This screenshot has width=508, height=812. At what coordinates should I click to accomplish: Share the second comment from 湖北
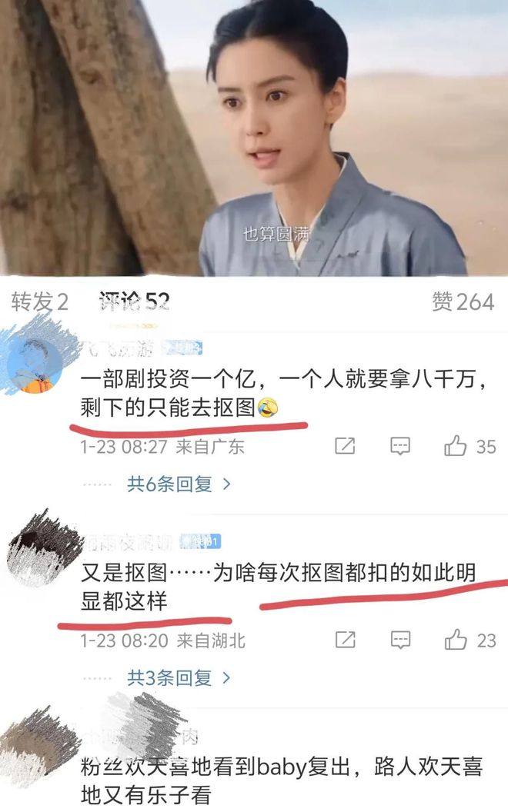pos(346,640)
